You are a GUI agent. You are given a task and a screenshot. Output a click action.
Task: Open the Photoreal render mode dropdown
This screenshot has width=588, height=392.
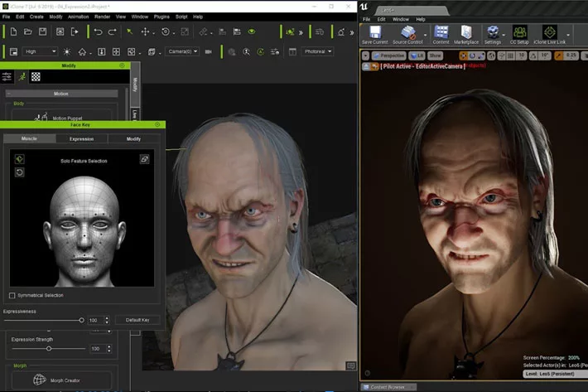[317, 51]
